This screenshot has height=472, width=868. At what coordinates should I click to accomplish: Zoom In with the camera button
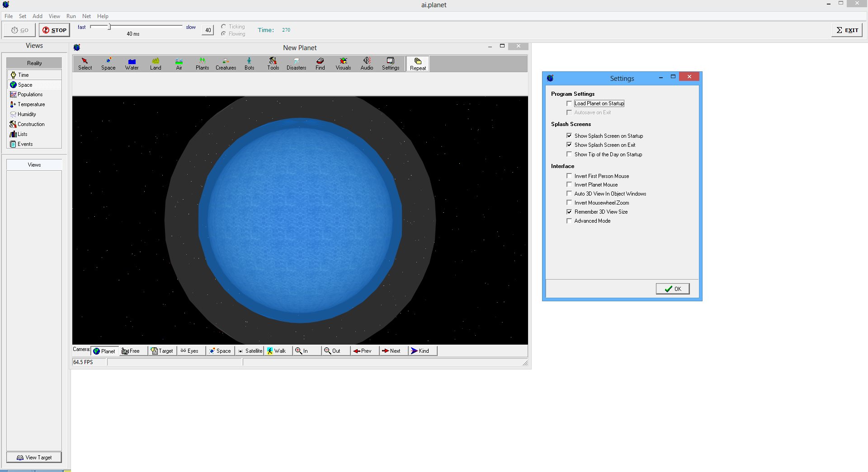point(307,351)
